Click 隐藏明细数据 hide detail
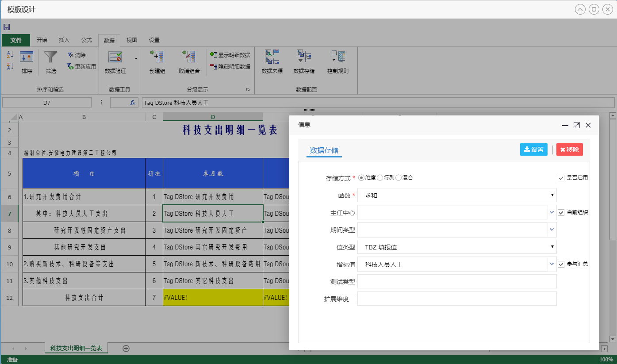 (x=230, y=66)
